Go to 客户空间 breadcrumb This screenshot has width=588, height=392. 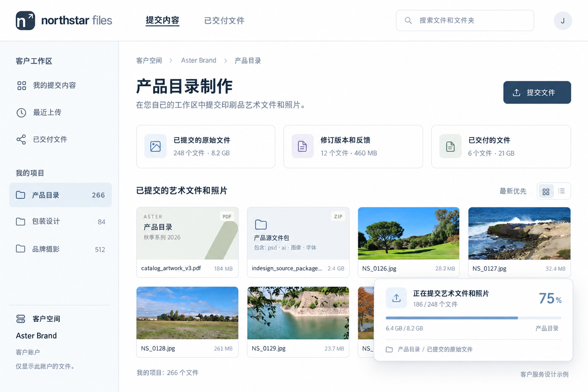click(x=149, y=60)
